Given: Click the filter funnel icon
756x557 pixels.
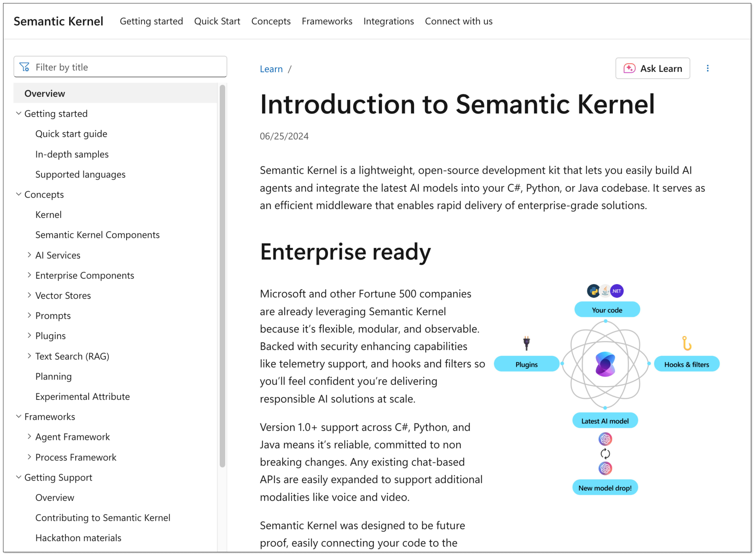Looking at the screenshot, I should click(x=24, y=67).
